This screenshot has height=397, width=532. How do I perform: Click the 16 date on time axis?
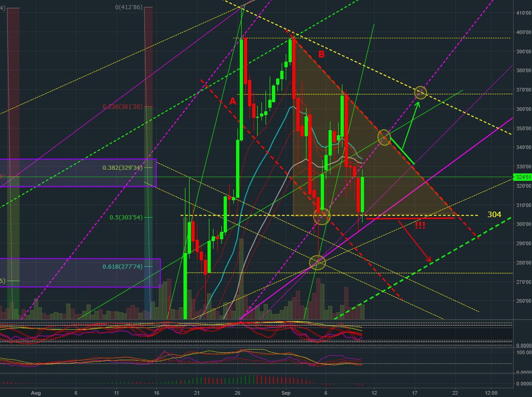coord(156,393)
